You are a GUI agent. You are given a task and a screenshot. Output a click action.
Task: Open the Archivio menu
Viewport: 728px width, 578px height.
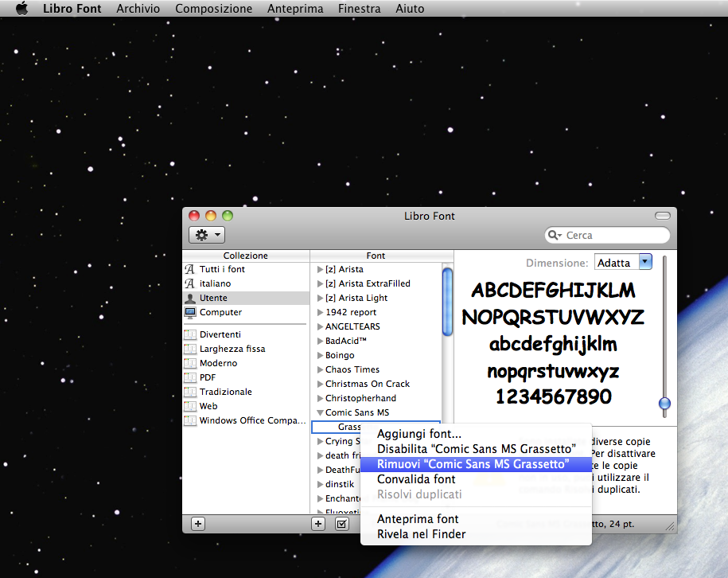[138, 9]
